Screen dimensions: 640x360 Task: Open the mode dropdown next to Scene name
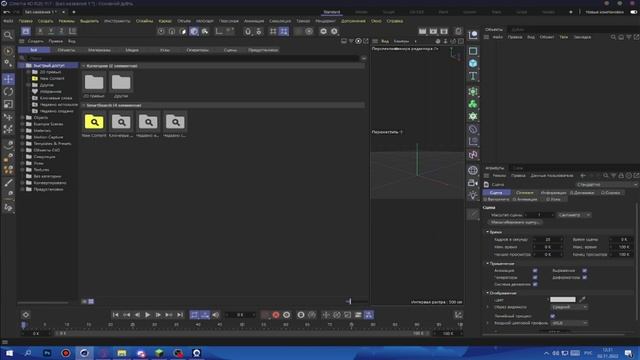coord(607,184)
